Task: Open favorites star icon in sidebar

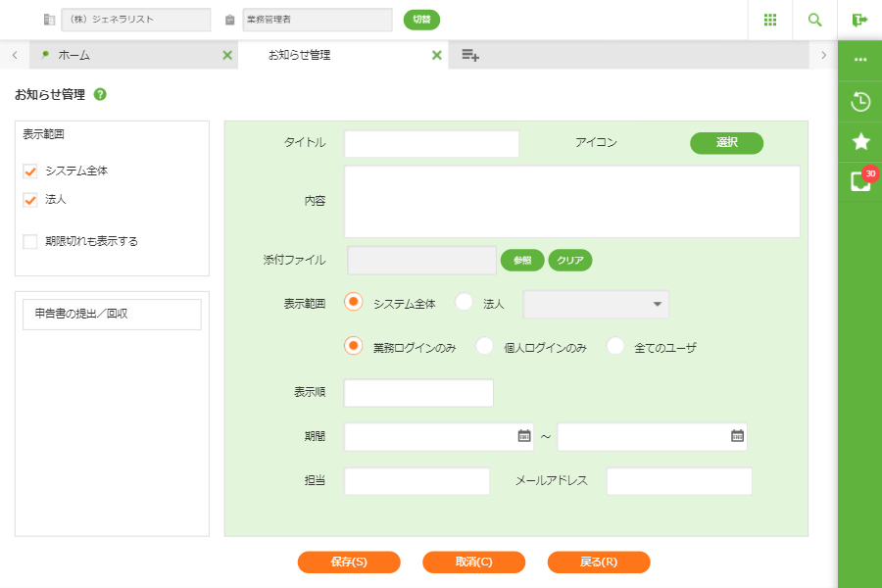Action: pos(860,141)
